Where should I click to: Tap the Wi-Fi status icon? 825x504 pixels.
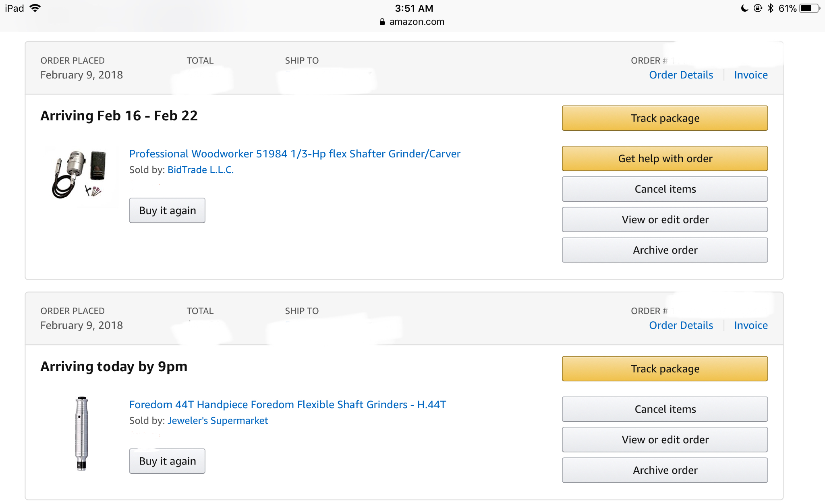pyautogui.click(x=35, y=8)
